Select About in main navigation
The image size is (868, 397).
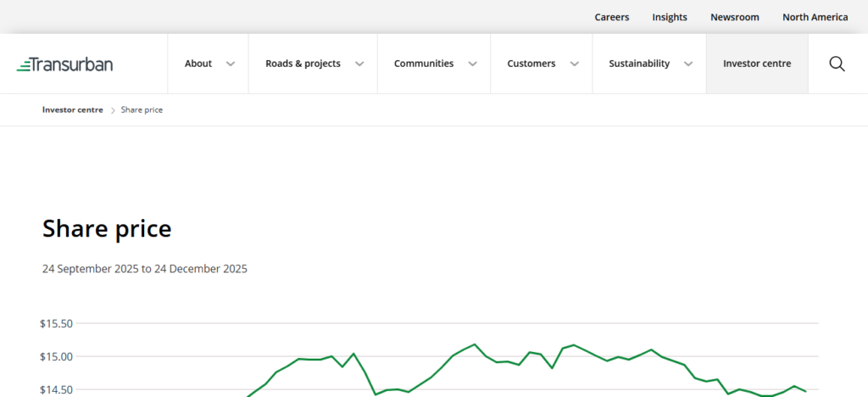pos(198,64)
